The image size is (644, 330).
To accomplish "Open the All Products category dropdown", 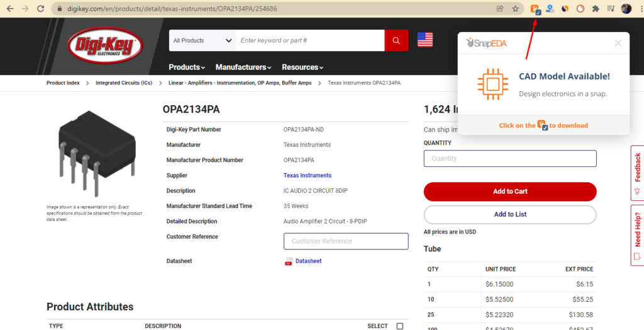I will (x=203, y=40).
